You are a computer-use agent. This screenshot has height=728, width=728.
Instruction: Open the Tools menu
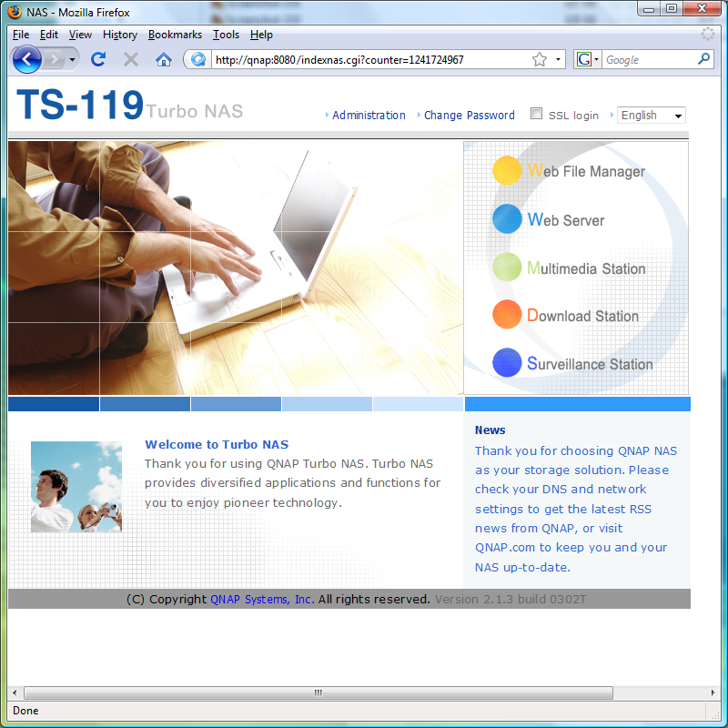pyautogui.click(x=226, y=35)
